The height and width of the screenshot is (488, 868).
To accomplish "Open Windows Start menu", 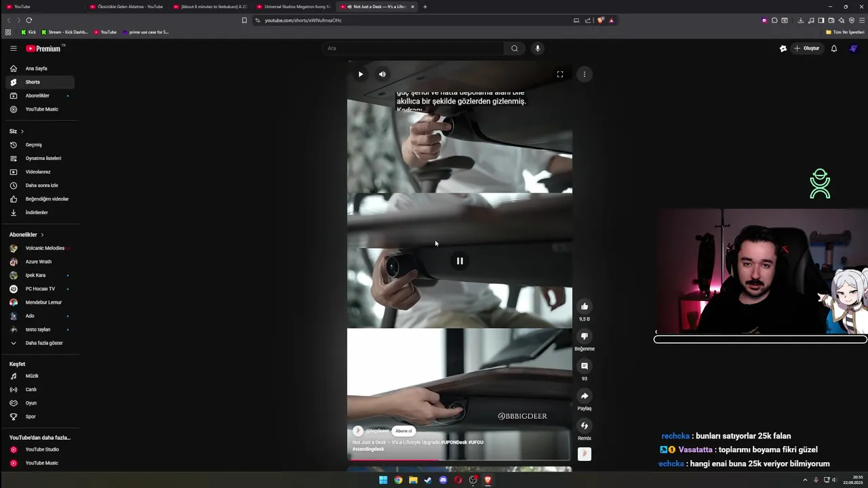I will point(383,480).
